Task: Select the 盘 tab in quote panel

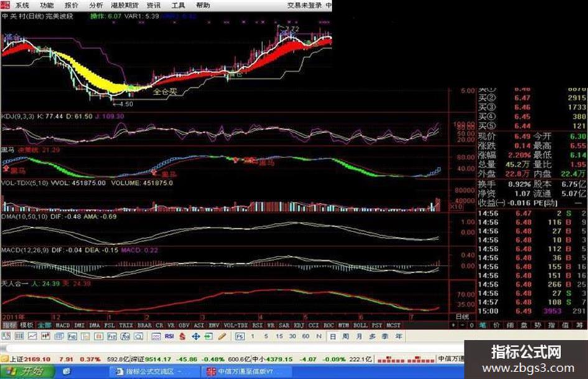Action: click(524, 325)
